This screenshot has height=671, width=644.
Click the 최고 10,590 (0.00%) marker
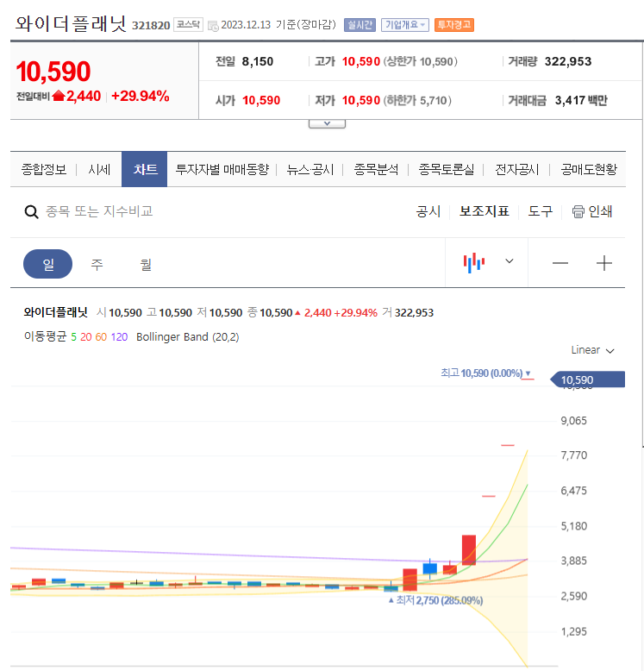[x=485, y=373]
